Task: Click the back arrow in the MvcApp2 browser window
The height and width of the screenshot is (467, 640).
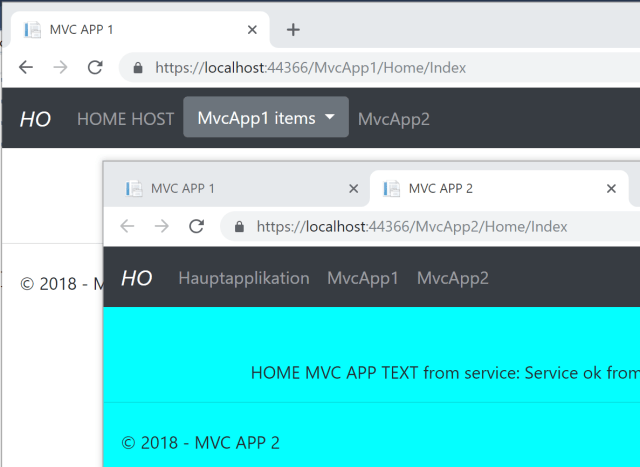Action: 127,226
